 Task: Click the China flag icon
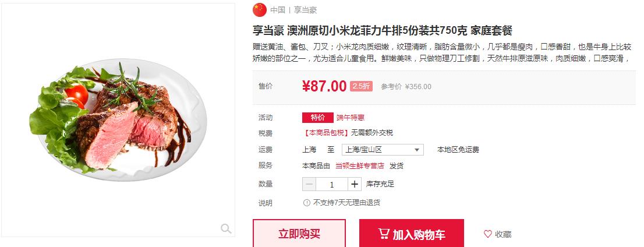point(260,10)
